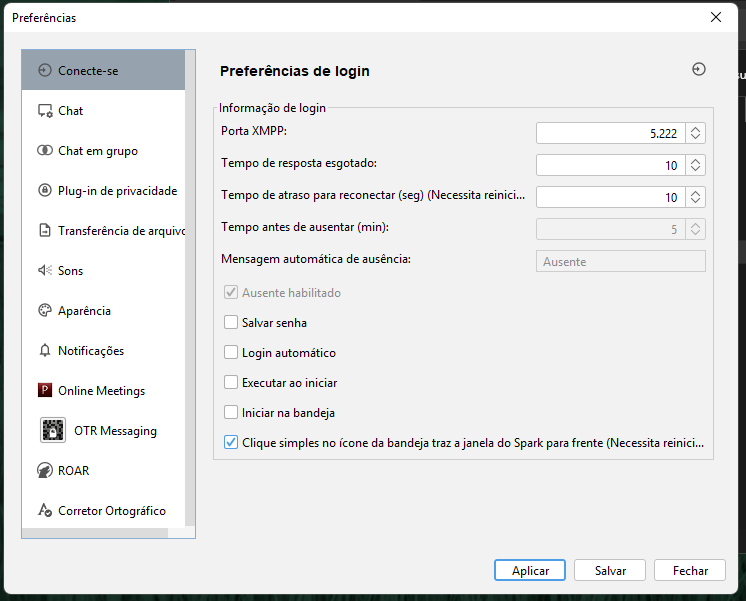Increase Tempo de atraso para reconectar value
Image resolution: width=746 pixels, height=601 pixels.
coord(695,193)
